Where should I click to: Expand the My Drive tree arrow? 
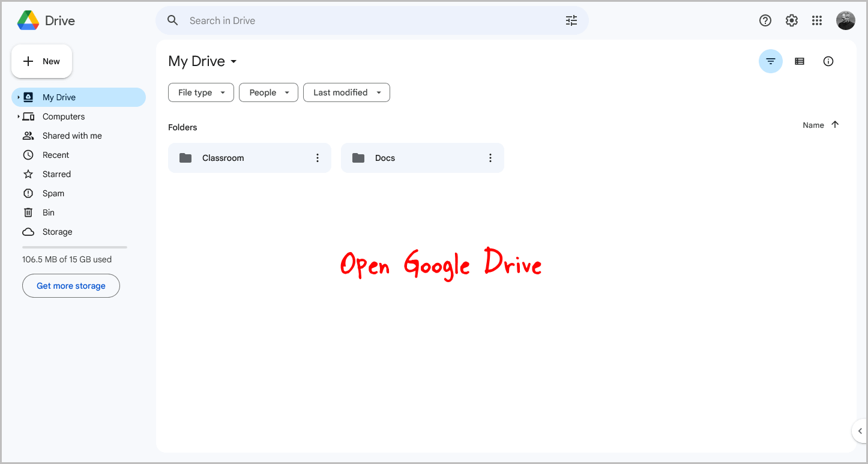click(x=19, y=97)
